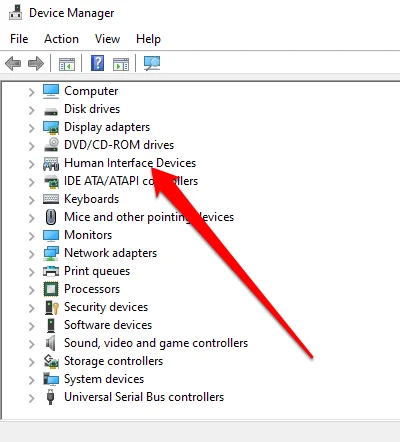Select the "DVD/CD-ROM drives" label
400x442 pixels.
119,145
